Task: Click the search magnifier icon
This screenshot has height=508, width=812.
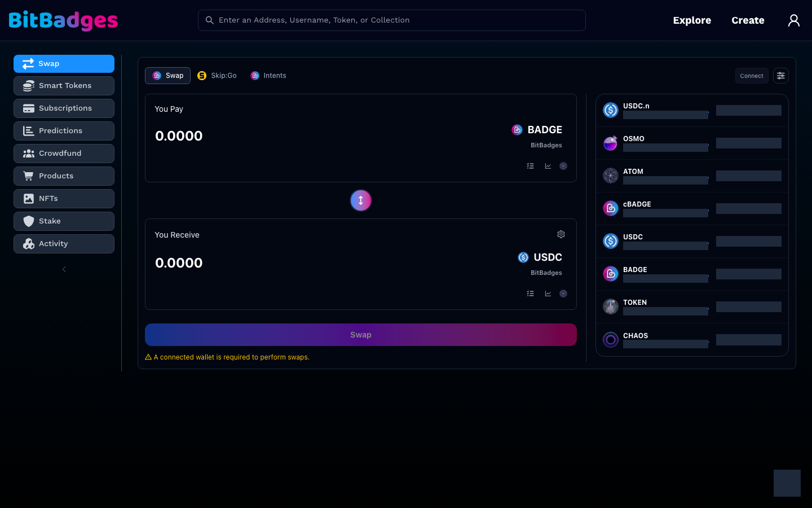Action: (209, 20)
